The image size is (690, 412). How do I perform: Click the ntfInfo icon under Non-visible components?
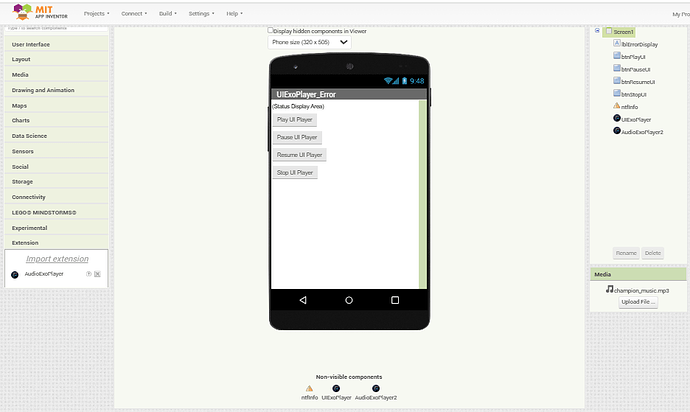[x=309, y=388]
